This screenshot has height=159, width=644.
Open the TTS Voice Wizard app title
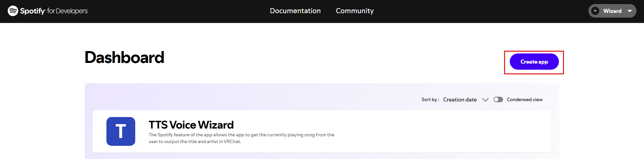pos(191,125)
